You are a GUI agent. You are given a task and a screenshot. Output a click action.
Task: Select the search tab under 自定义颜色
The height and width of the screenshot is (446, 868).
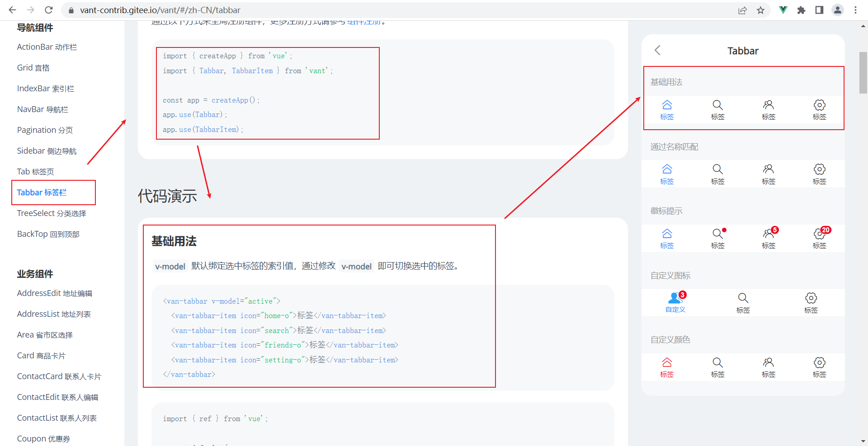point(717,367)
